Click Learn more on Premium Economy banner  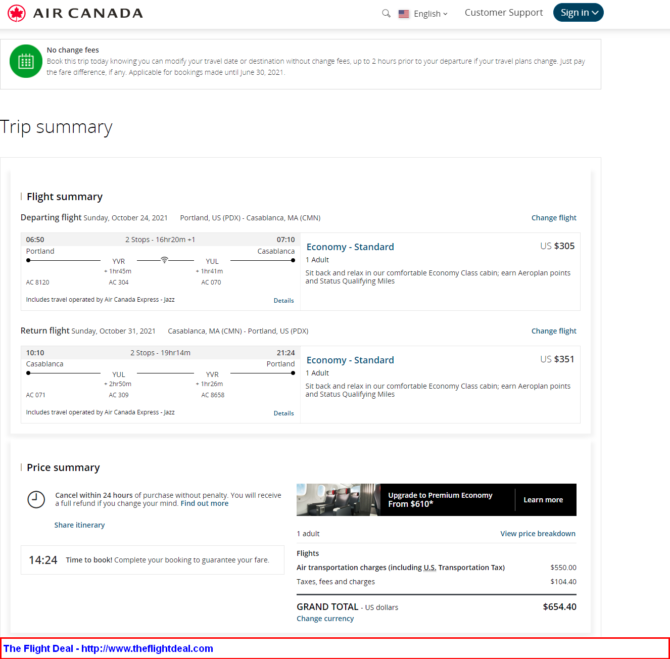coord(543,500)
